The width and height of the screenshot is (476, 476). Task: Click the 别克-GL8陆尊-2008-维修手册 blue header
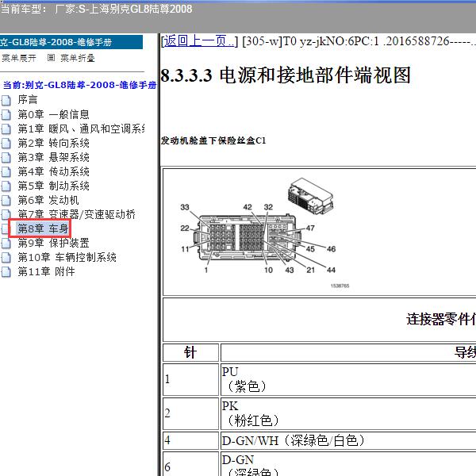(x=71, y=42)
